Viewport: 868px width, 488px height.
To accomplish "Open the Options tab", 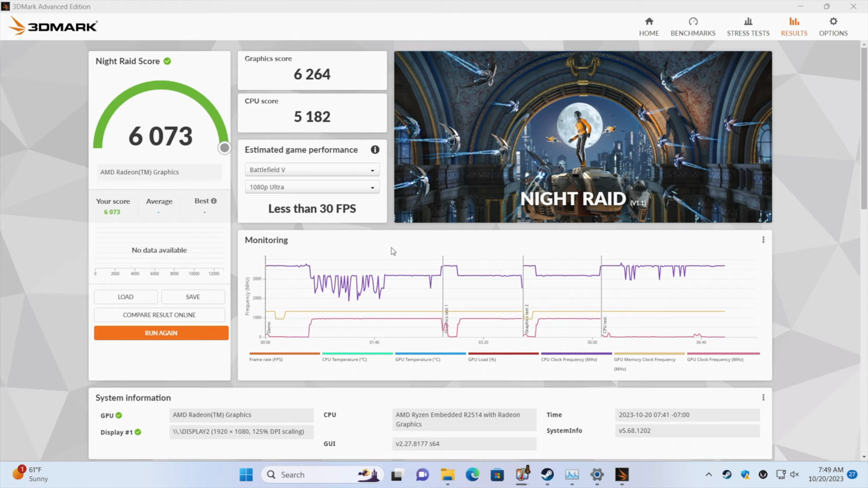I will pyautogui.click(x=833, y=26).
